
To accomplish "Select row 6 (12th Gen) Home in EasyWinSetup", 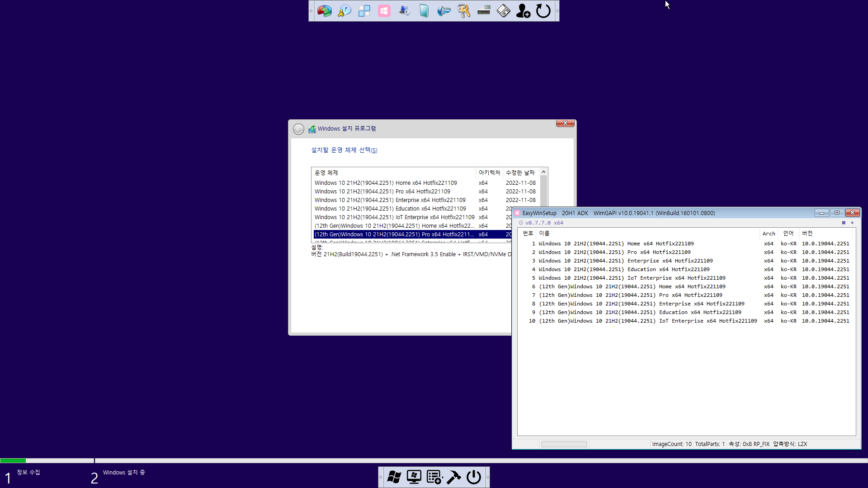I will 686,286.
